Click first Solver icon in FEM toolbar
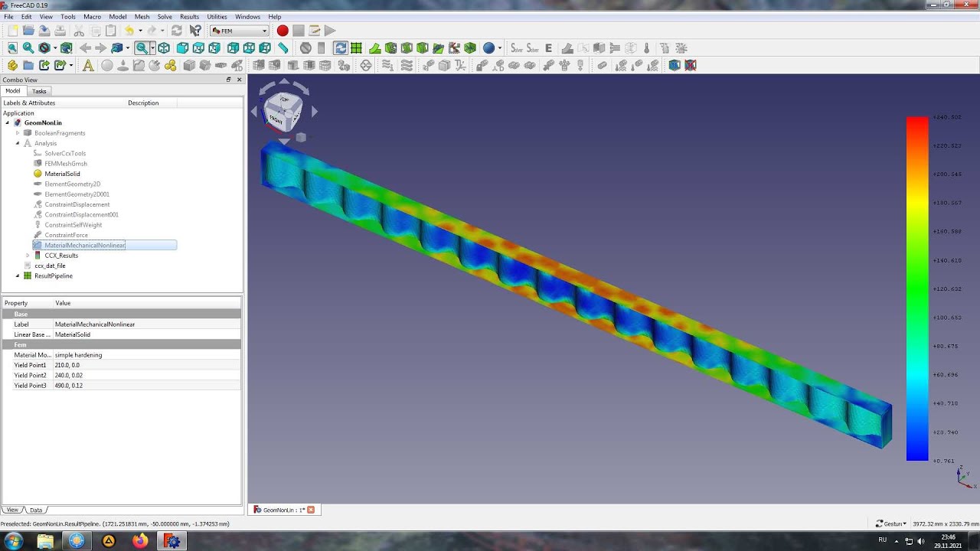Image resolution: width=980 pixels, height=551 pixels. [x=517, y=48]
